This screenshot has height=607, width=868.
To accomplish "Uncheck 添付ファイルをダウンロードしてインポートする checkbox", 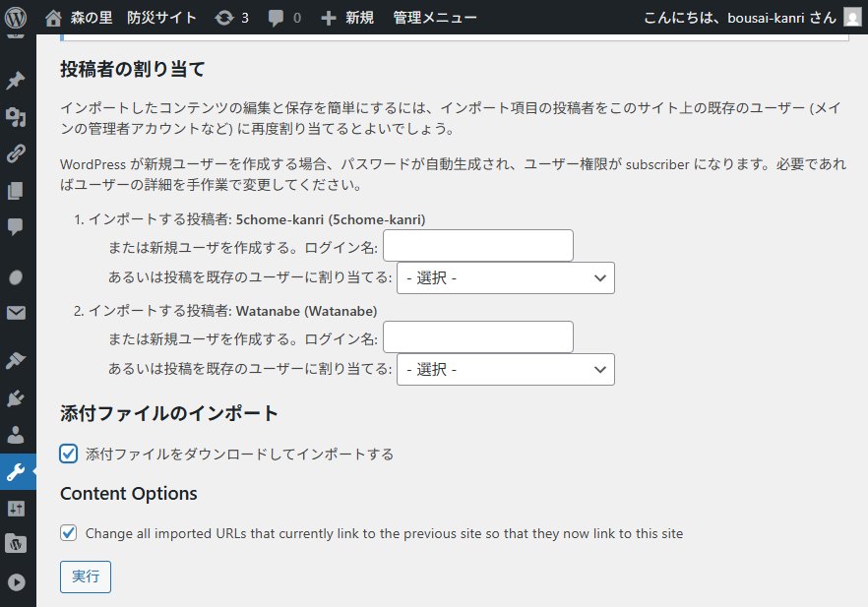I will coord(69,454).
